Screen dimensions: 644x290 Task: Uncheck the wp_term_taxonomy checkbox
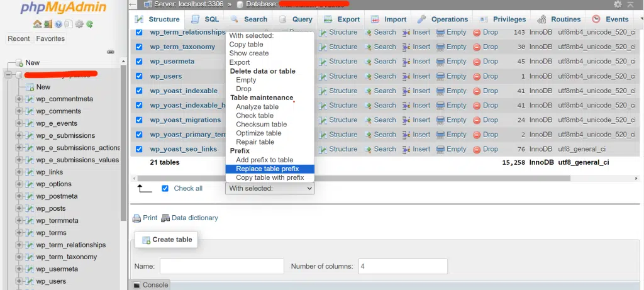[139, 47]
